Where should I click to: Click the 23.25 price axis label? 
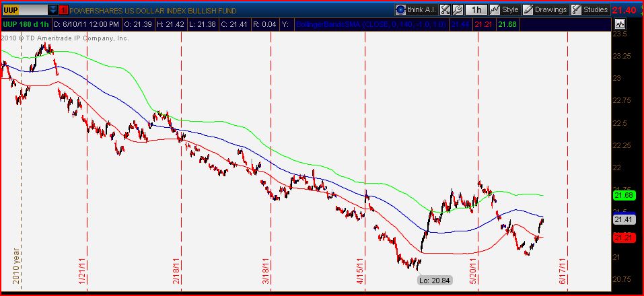(x=622, y=56)
